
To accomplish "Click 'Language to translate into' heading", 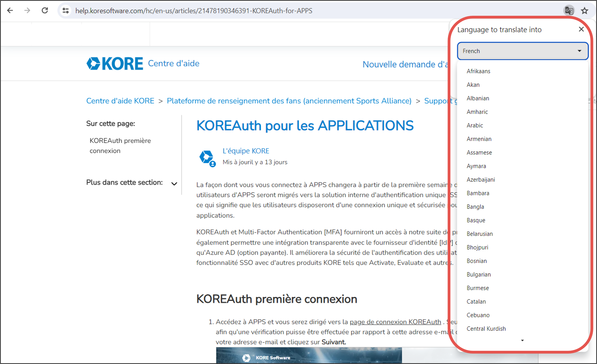I will (x=499, y=30).
